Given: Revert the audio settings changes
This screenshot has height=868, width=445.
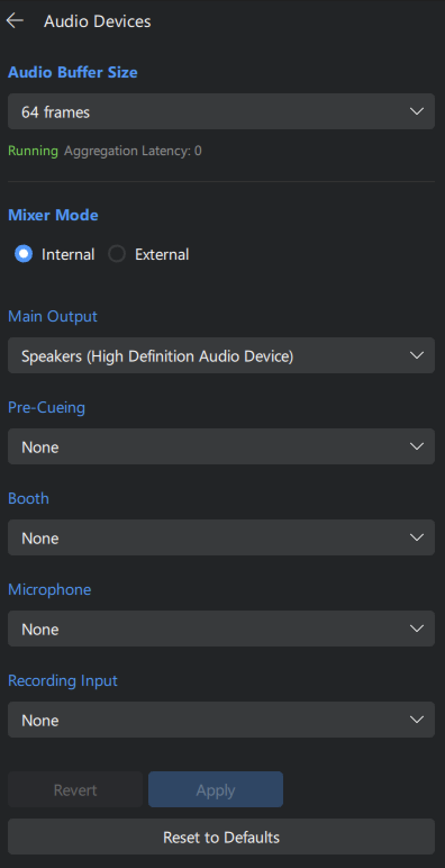Looking at the screenshot, I should point(75,789).
